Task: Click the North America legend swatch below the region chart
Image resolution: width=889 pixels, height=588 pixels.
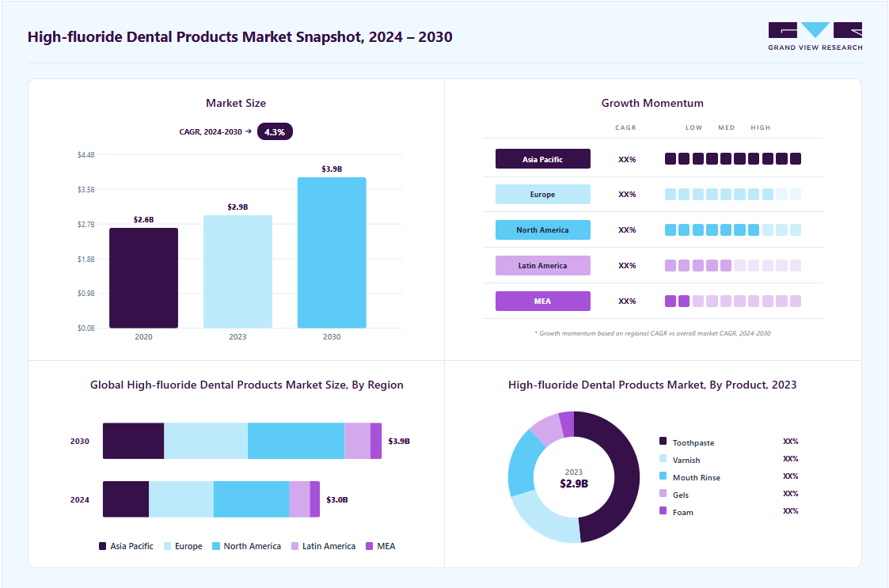Action: [x=216, y=546]
